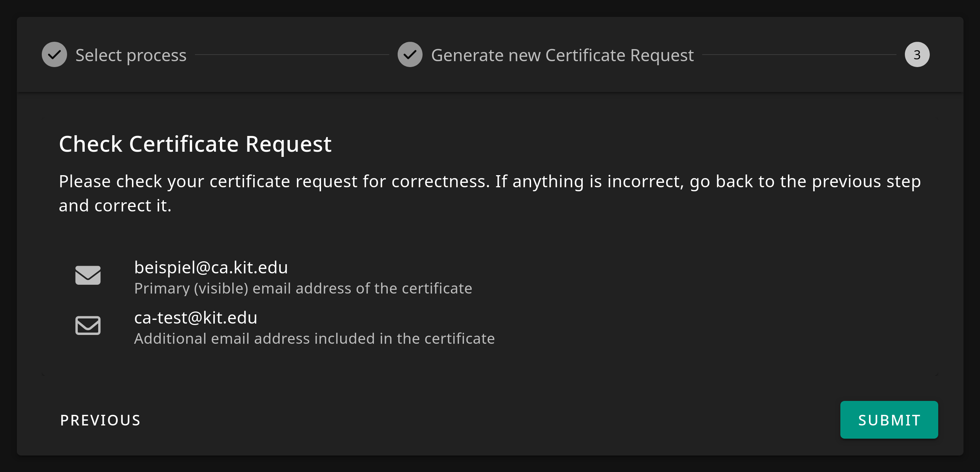This screenshot has width=980, height=472.
Task: Go back to the Select process step
Action: (x=130, y=56)
